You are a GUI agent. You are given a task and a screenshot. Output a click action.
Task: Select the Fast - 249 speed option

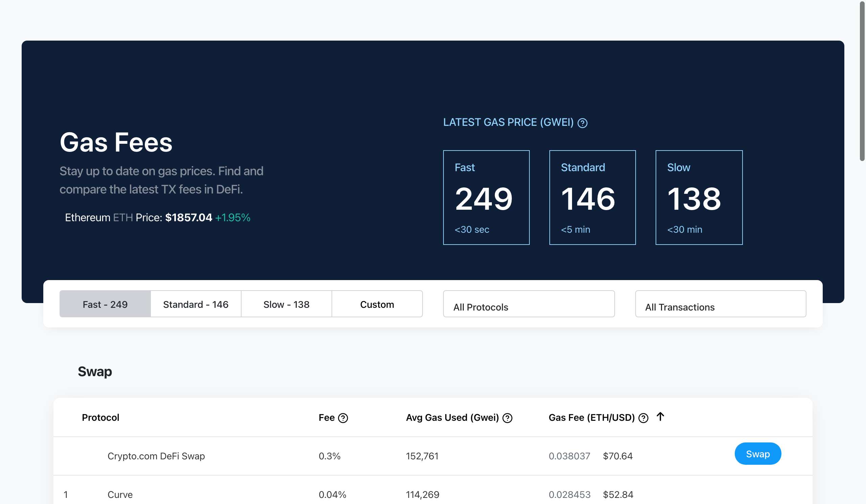105,304
